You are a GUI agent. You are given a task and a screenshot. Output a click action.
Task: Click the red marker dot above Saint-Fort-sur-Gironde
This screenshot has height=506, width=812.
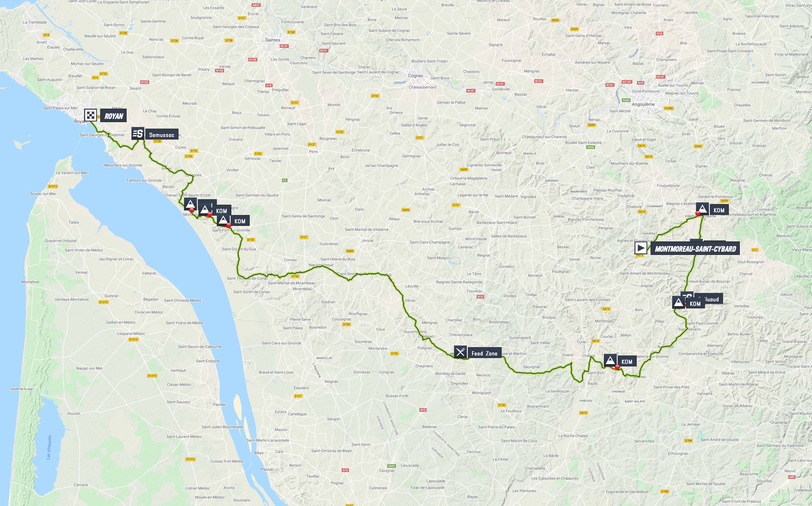click(228, 225)
